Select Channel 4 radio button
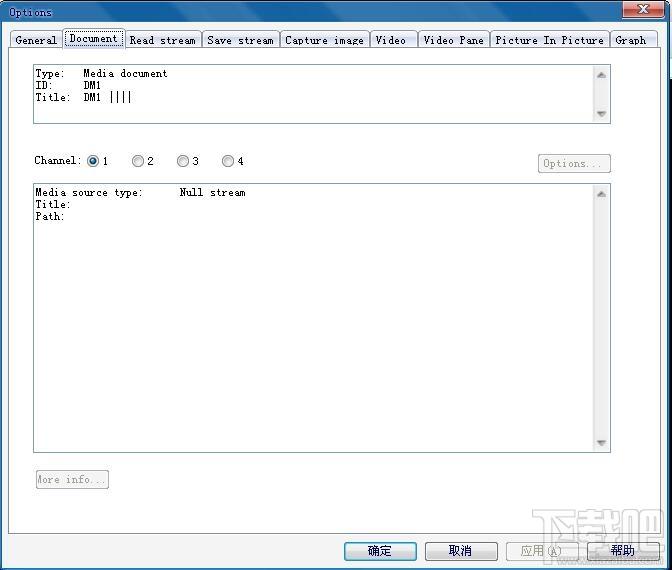Viewport: 672px width, 570px height. [x=228, y=161]
